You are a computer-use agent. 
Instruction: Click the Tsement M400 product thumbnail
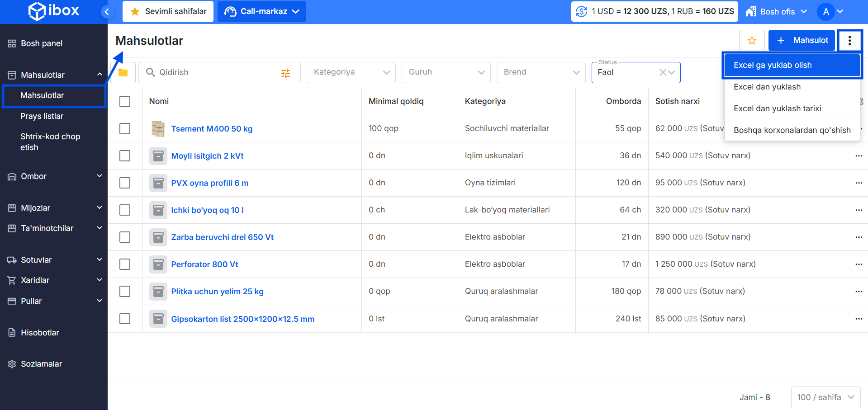(158, 129)
